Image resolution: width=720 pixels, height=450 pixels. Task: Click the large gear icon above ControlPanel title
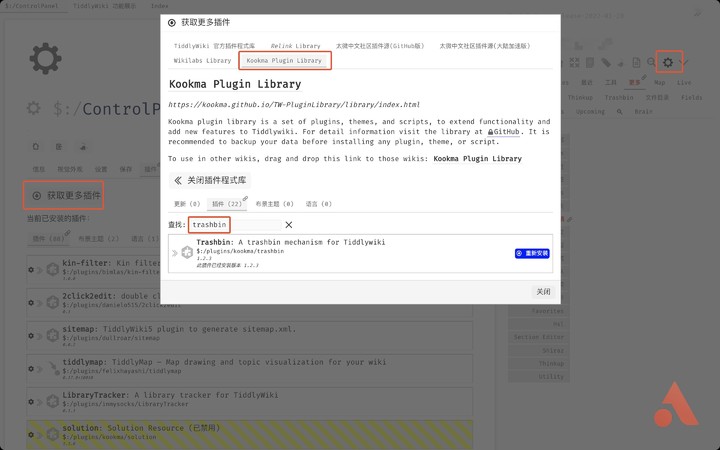coord(45,58)
